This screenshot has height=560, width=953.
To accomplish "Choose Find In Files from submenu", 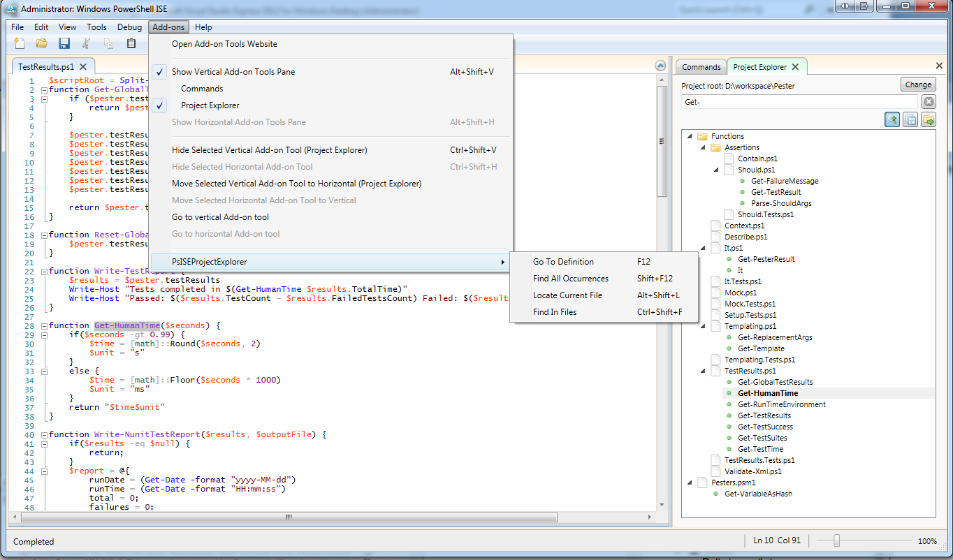I will click(604, 312).
